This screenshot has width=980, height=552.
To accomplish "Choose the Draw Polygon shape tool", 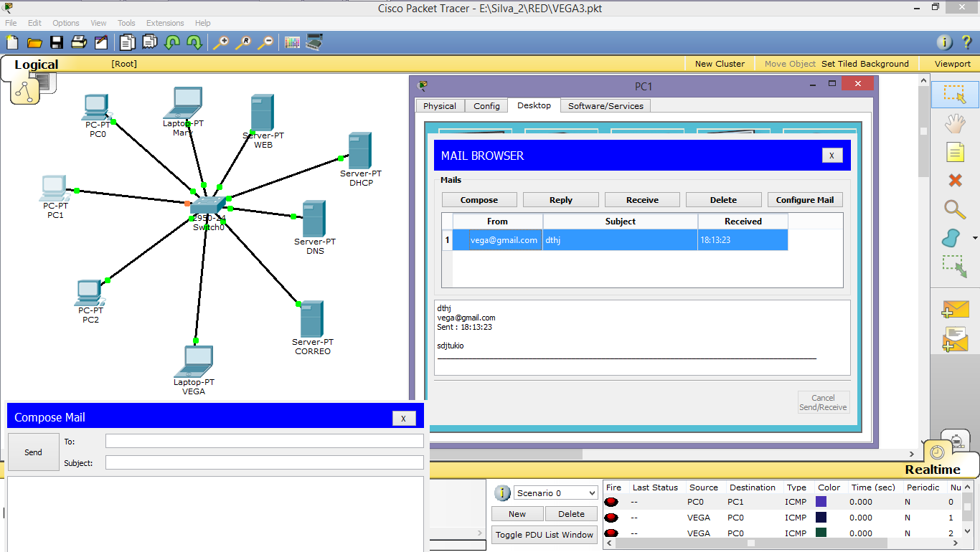I will point(952,238).
